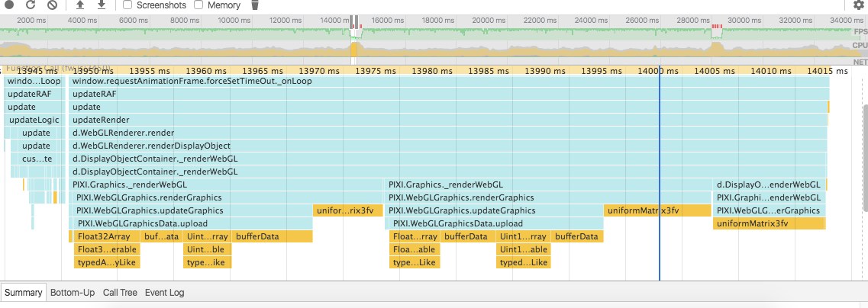Select the Uint...ble bar
Viewport: 868px width, 308px height.
click(x=207, y=249)
